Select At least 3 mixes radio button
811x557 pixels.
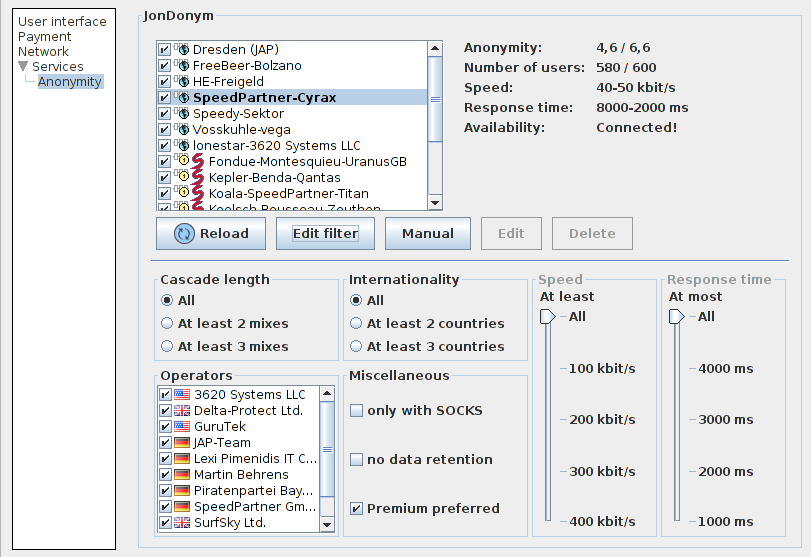click(167, 347)
